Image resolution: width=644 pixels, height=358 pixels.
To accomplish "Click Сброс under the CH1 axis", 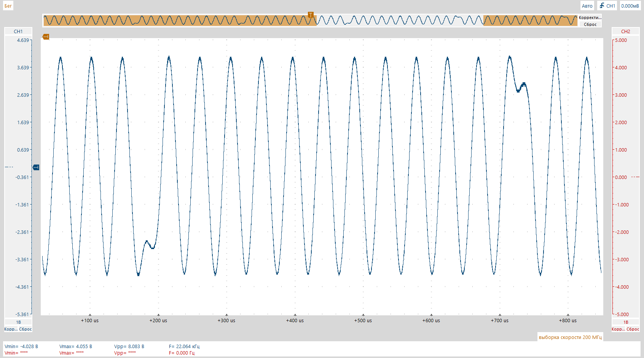I will (26, 329).
